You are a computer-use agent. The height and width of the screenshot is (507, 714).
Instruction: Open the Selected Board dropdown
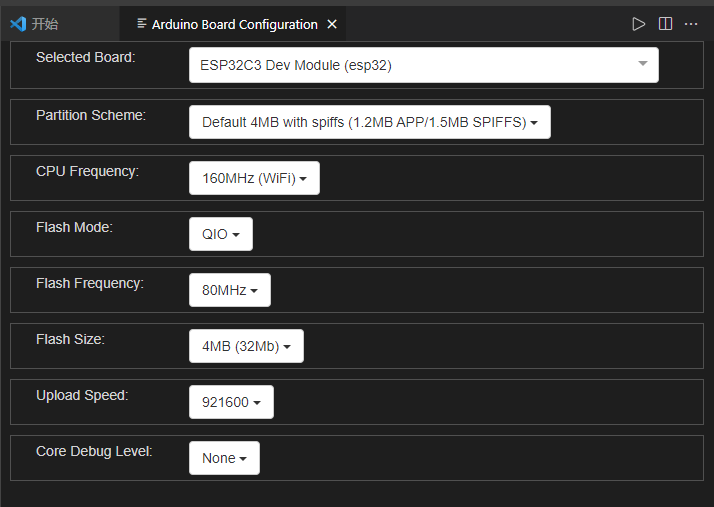pyautogui.click(x=423, y=65)
